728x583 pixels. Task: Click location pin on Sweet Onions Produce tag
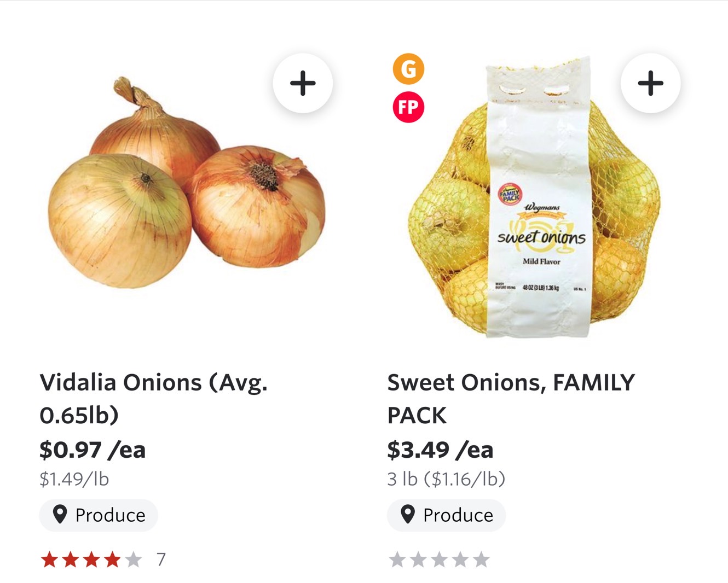(x=408, y=515)
